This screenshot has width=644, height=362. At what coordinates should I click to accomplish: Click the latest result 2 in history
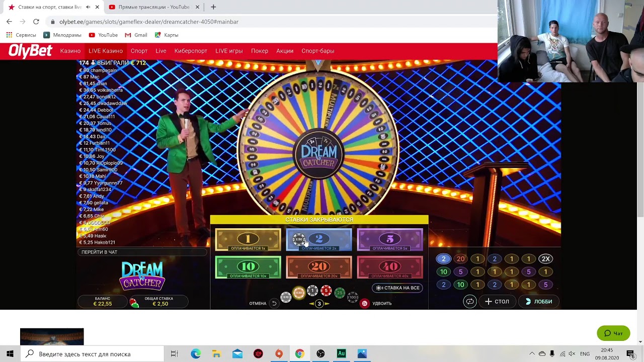(x=443, y=259)
